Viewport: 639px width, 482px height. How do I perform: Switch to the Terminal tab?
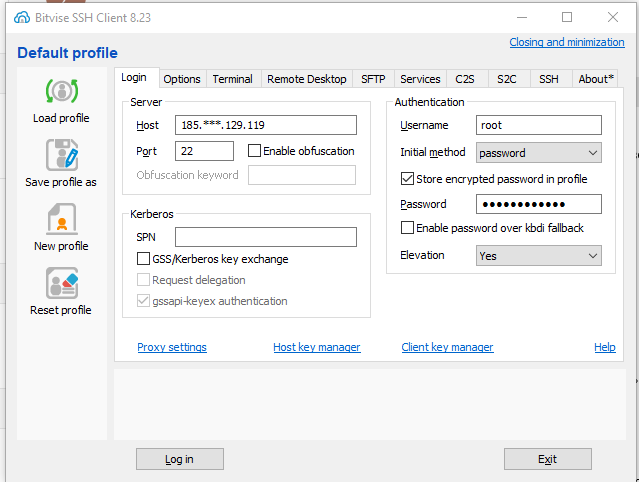tap(233, 79)
